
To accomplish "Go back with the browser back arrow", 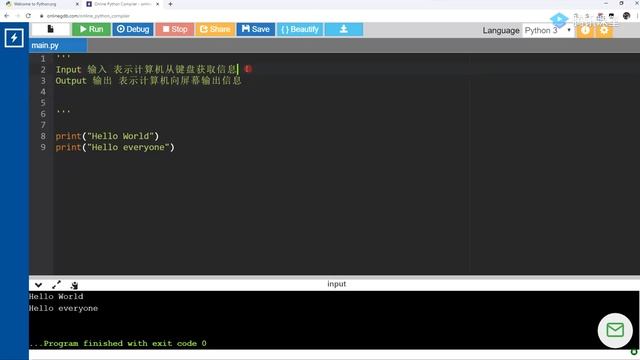I will [7, 16].
